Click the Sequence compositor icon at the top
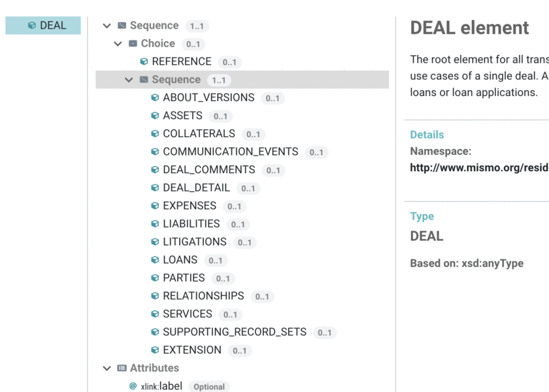Screen dimensions: 549x392 point(120,25)
